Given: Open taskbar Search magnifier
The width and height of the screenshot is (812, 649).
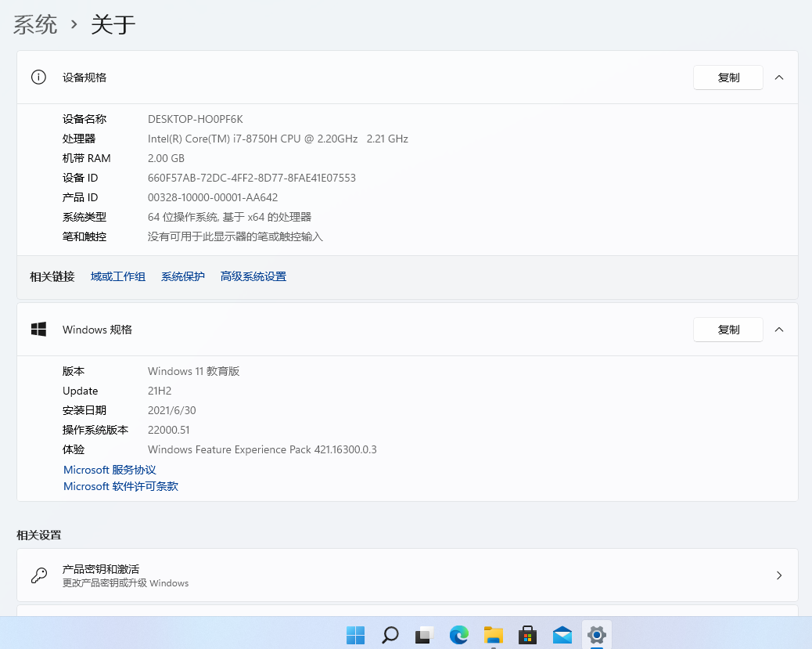Looking at the screenshot, I should coord(390,634).
